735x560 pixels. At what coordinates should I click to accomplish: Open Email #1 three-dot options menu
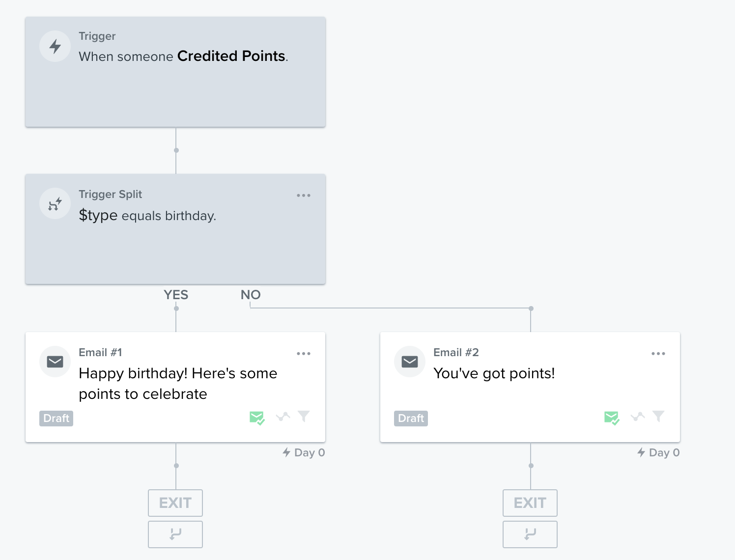pyautogui.click(x=304, y=354)
